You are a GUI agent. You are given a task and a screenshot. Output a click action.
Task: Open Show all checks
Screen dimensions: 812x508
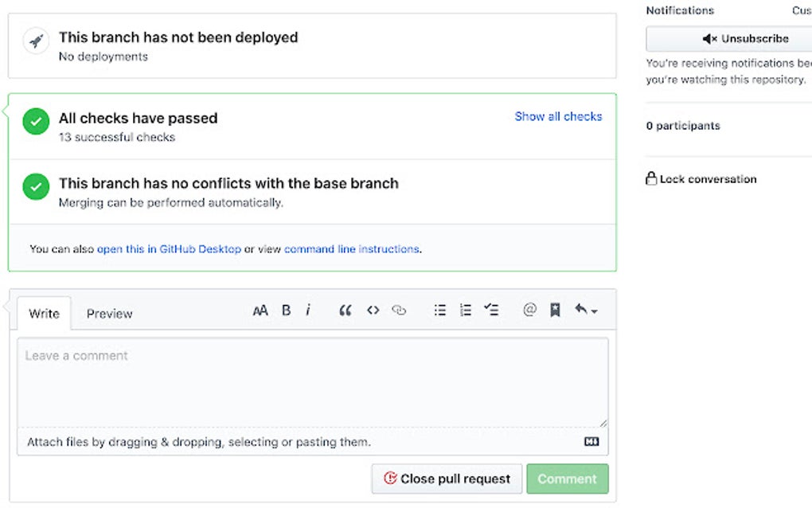(558, 116)
